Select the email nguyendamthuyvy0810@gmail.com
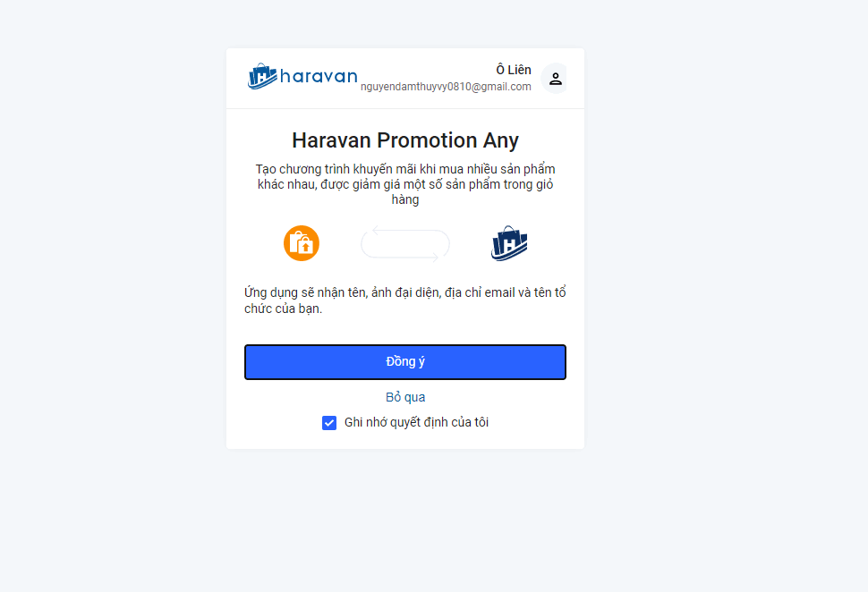Image resolution: width=868 pixels, height=592 pixels. [446, 87]
